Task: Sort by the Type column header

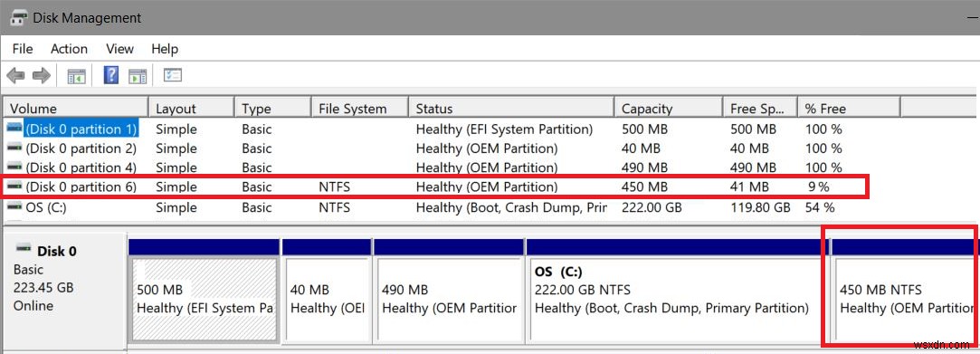Action: [272, 109]
